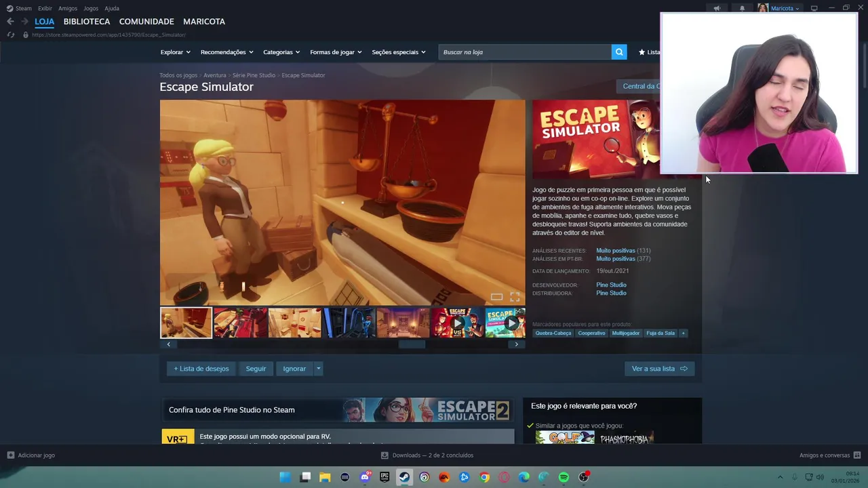Click the Adicionar jogo plus icon
Image resolution: width=868 pixels, height=488 pixels.
tap(10, 455)
